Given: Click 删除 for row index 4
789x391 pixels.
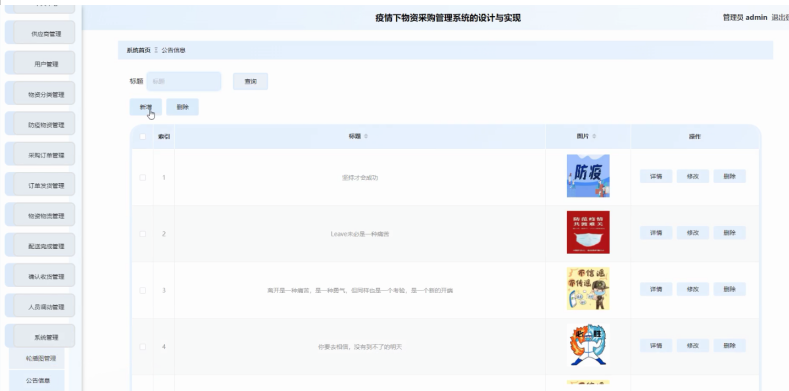Looking at the screenshot, I should click(730, 346).
